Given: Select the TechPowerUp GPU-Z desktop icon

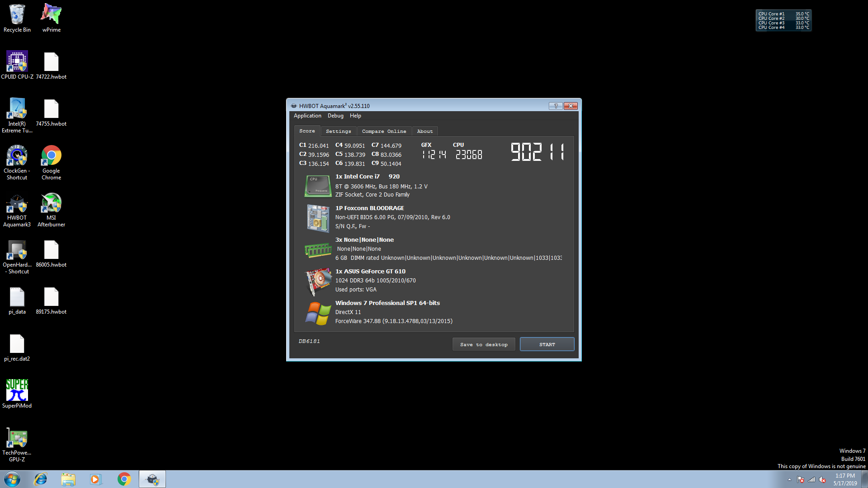Looking at the screenshot, I should [x=17, y=445].
